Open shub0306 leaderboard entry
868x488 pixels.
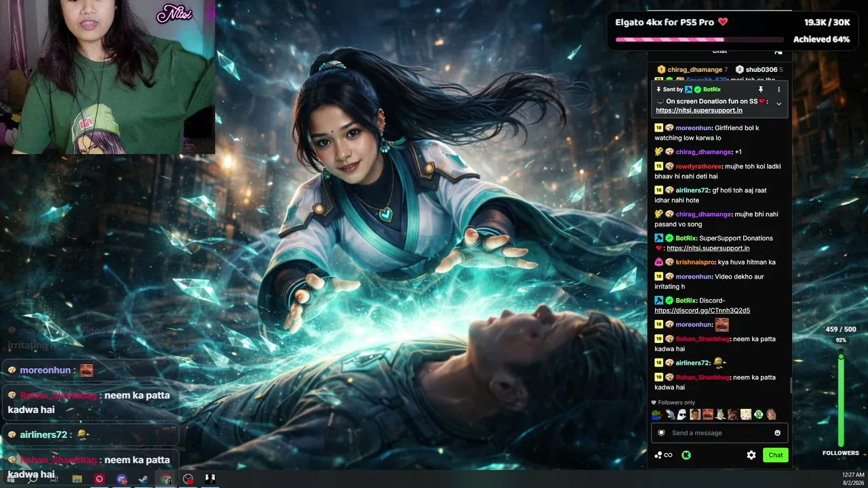(759, 70)
